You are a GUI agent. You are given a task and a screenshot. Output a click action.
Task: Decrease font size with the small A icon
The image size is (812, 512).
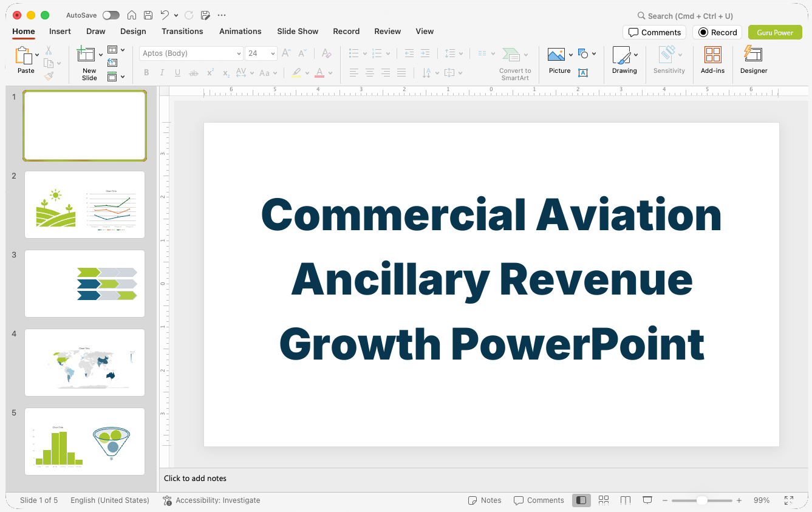302,53
